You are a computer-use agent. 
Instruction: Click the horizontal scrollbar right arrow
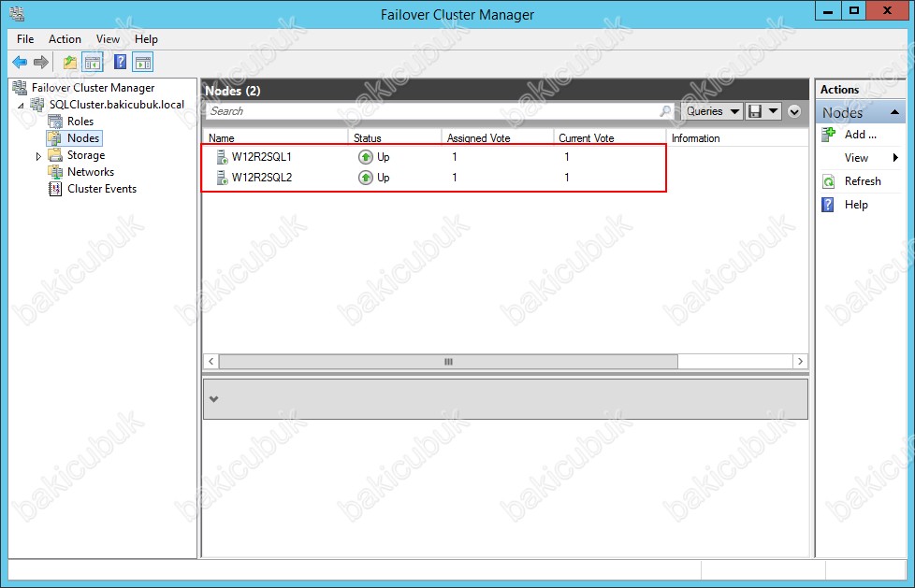[x=801, y=362]
